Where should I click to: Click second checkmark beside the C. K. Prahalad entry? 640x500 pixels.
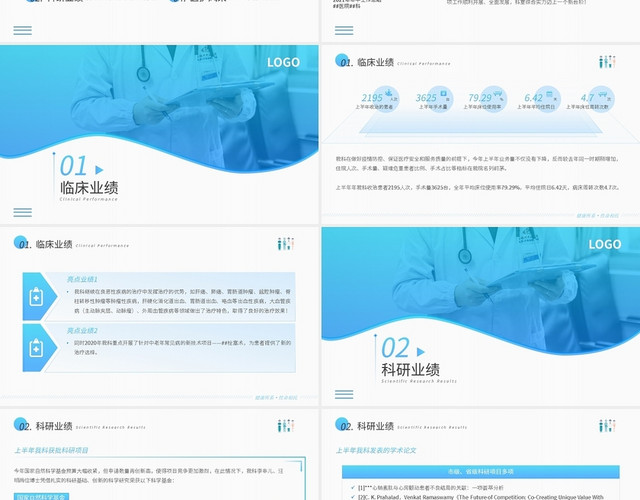point(353,497)
